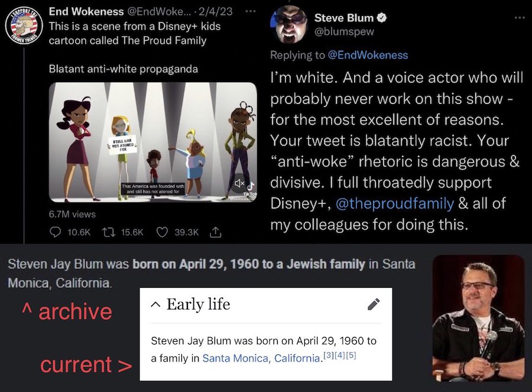Open the share upload icon
This screenshot has width=532, height=392.
215,232
